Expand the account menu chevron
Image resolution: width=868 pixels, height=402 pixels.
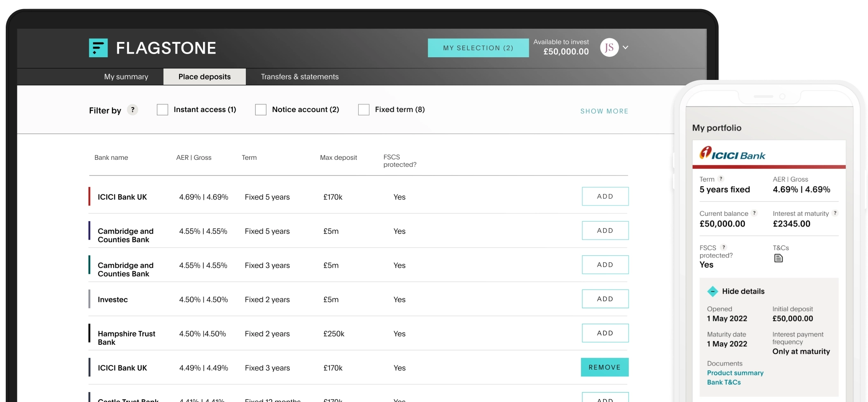tap(625, 47)
